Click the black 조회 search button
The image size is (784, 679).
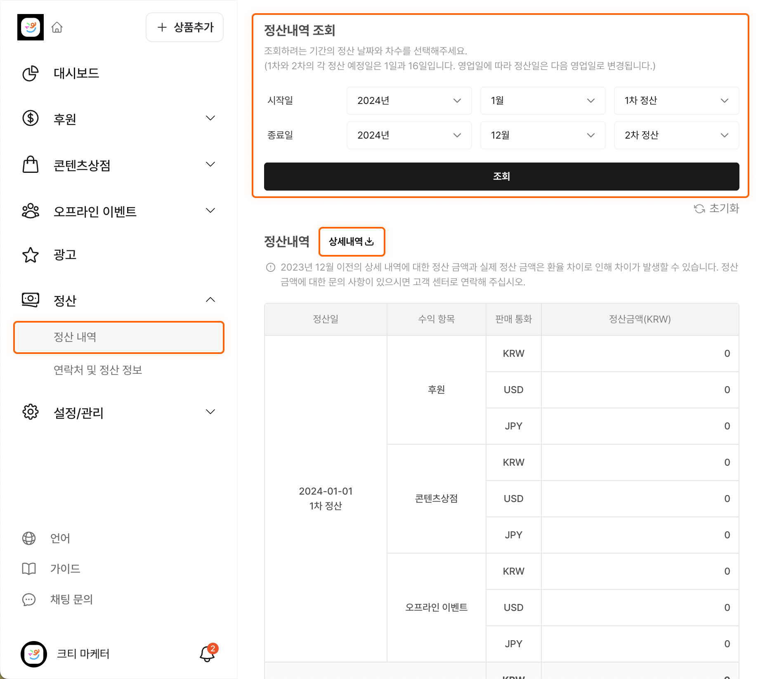pyautogui.click(x=501, y=177)
